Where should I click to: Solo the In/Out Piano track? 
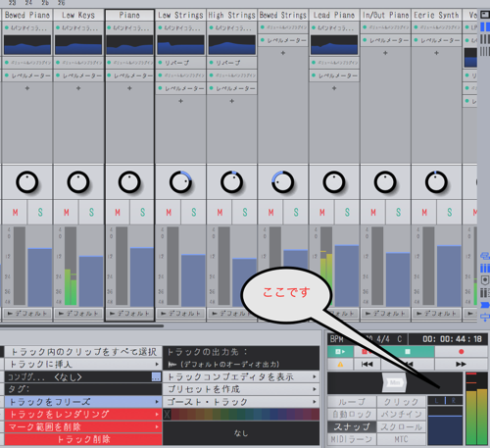(x=398, y=213)
